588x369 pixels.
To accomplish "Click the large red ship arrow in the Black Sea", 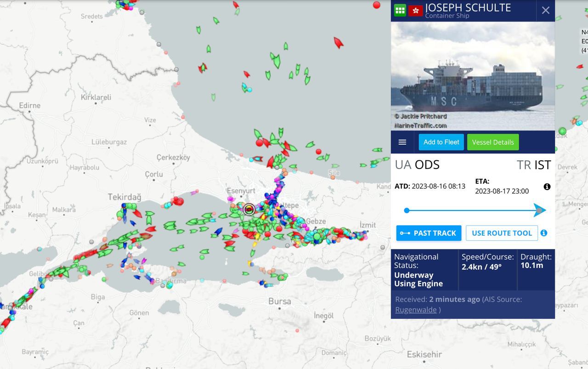I will click(x=338, y=43).
